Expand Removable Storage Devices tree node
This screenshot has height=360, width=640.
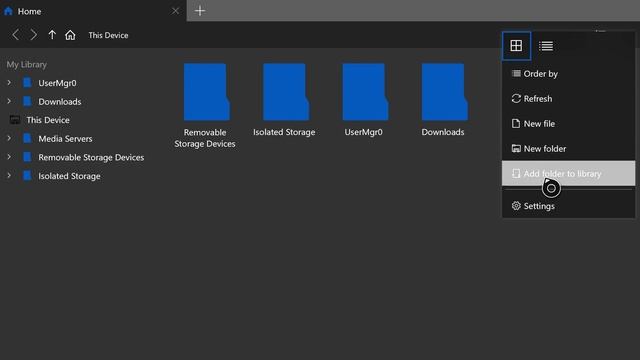coord(9,157)
